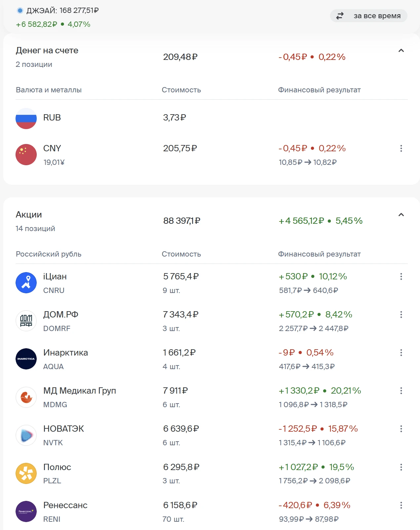Select the RUB currency label
The width and height of the screenshot is (420, 530).
pyautogui.click(x=52, y=118)
